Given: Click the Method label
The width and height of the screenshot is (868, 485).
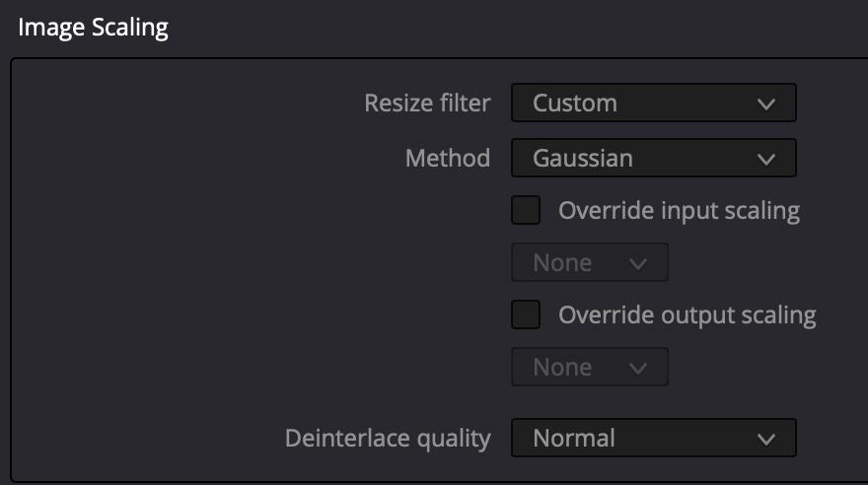Looking at the screenshot, I should tap(448, 158).
